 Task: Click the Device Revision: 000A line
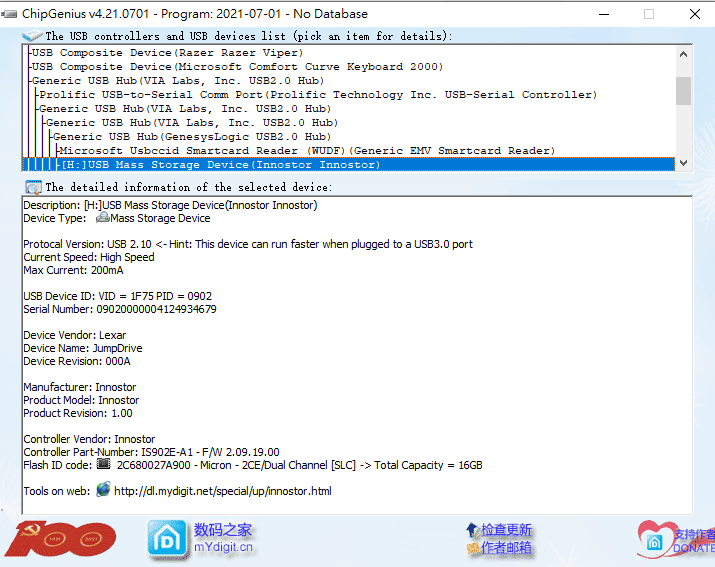pos(77,361)
